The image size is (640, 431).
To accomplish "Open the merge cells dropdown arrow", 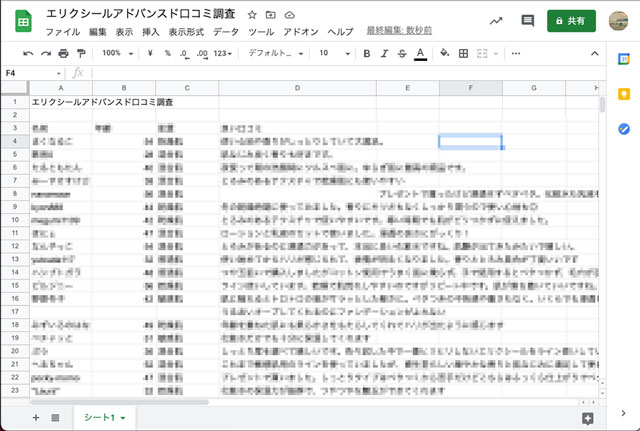I will tap(496, 53).
